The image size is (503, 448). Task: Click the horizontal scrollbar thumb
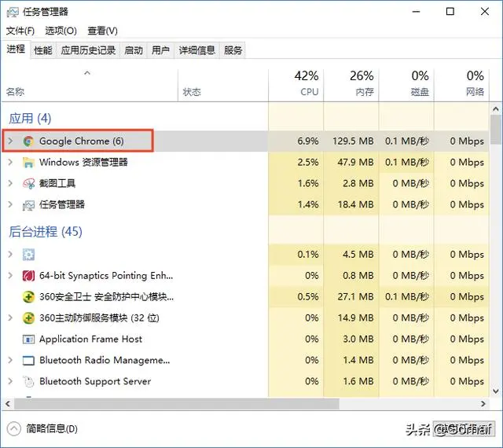(x=176, y=404)
